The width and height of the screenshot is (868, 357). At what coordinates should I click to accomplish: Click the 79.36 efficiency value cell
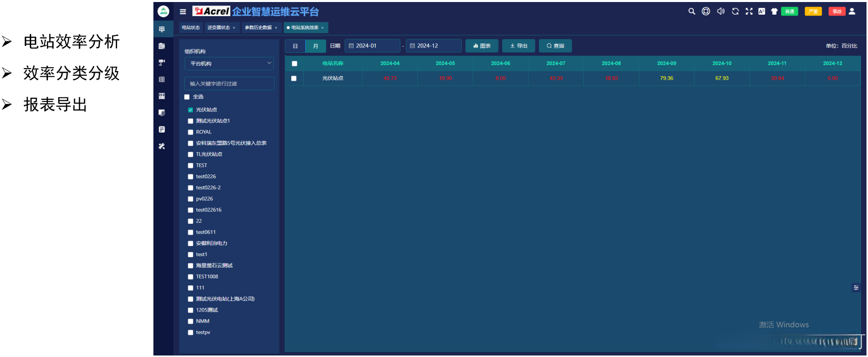click(667, 78)
